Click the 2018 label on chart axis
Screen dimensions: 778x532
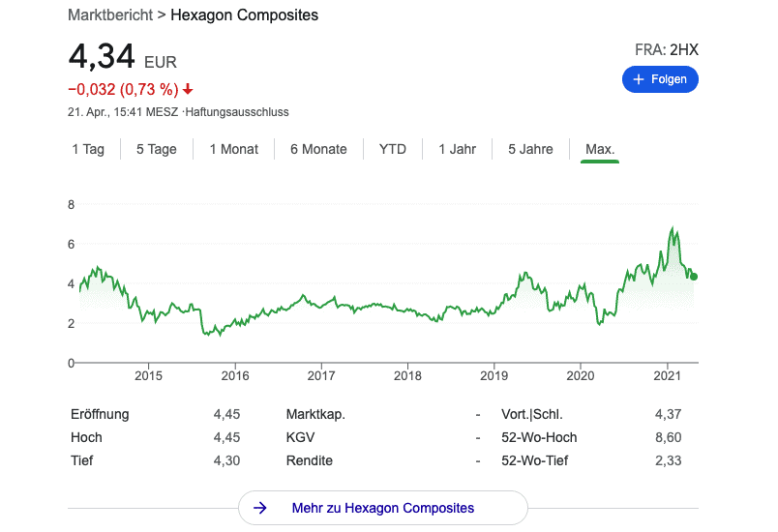click(407, 375)
